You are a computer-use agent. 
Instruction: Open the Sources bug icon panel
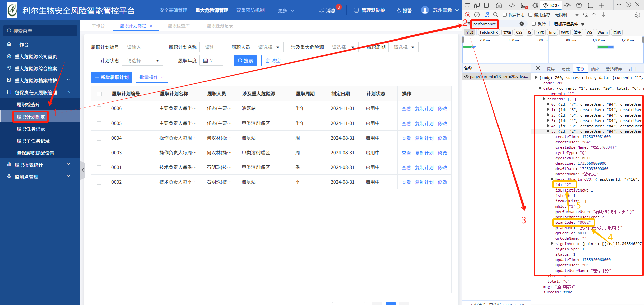point(535,5)
